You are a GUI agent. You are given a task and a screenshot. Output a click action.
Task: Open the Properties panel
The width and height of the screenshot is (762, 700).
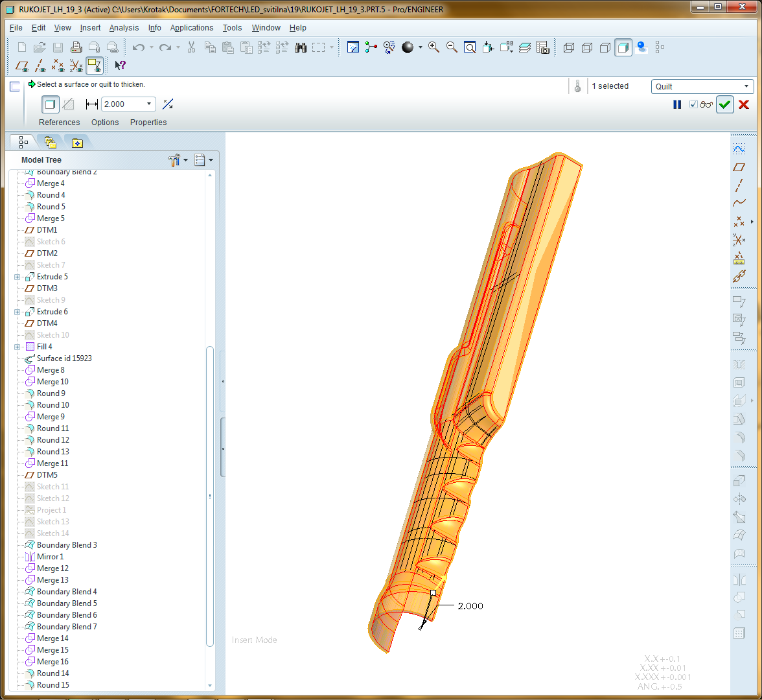(148, 122)
